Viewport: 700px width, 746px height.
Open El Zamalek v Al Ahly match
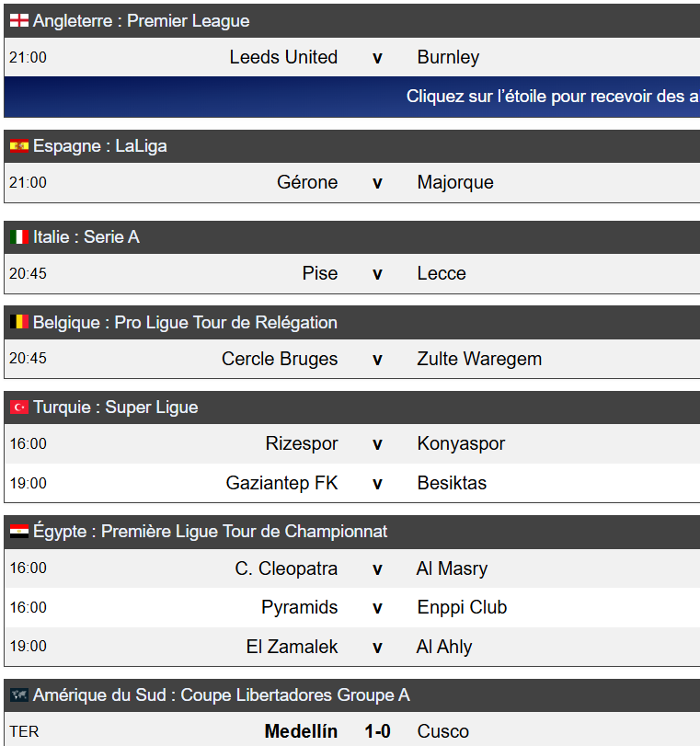(x=351, y=647)
